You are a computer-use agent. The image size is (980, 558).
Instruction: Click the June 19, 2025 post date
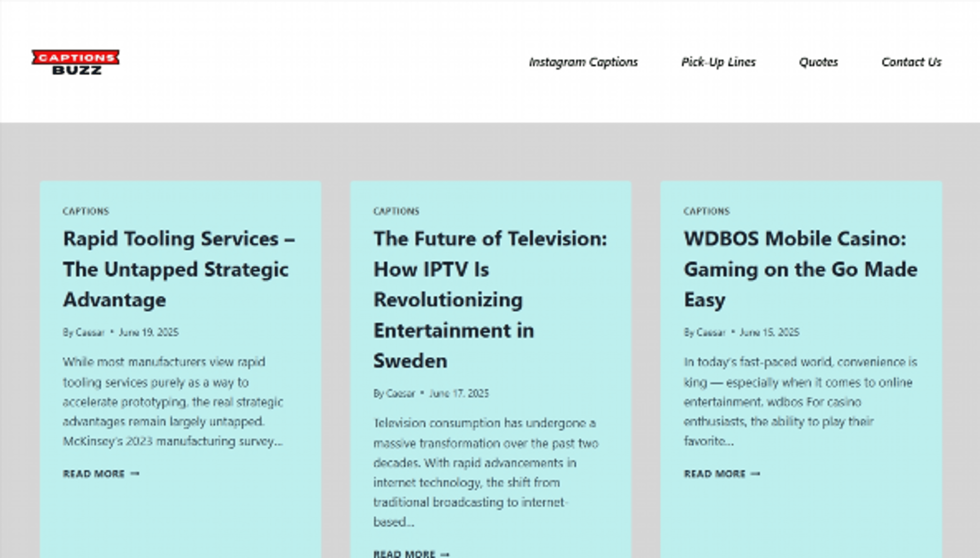pos(149,332)
